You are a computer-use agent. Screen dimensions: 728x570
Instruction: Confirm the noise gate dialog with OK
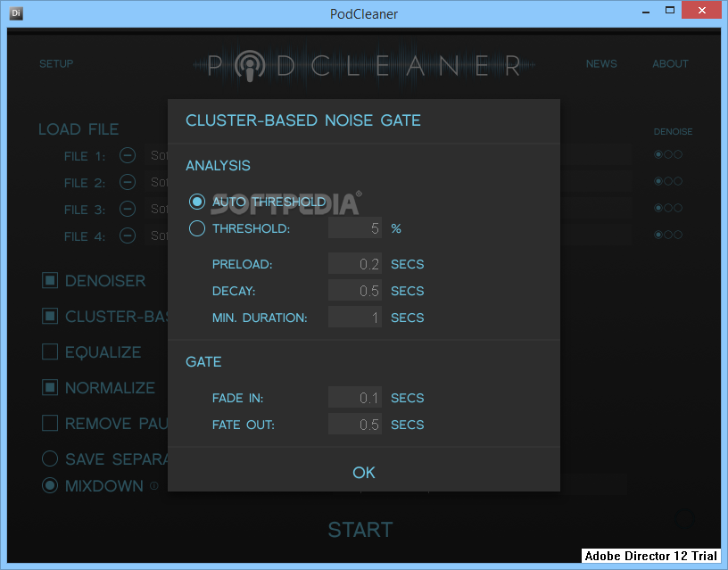click(x=363, y=473)
